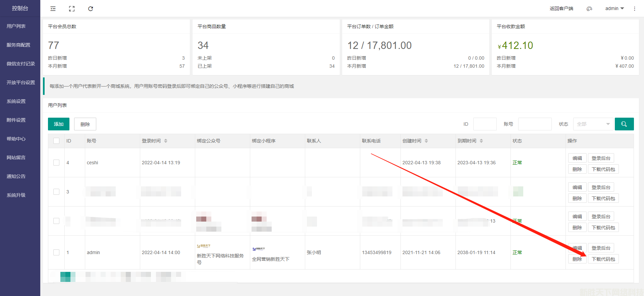
Task: Open the admin account dropdown
Action: tap(614, 8)
